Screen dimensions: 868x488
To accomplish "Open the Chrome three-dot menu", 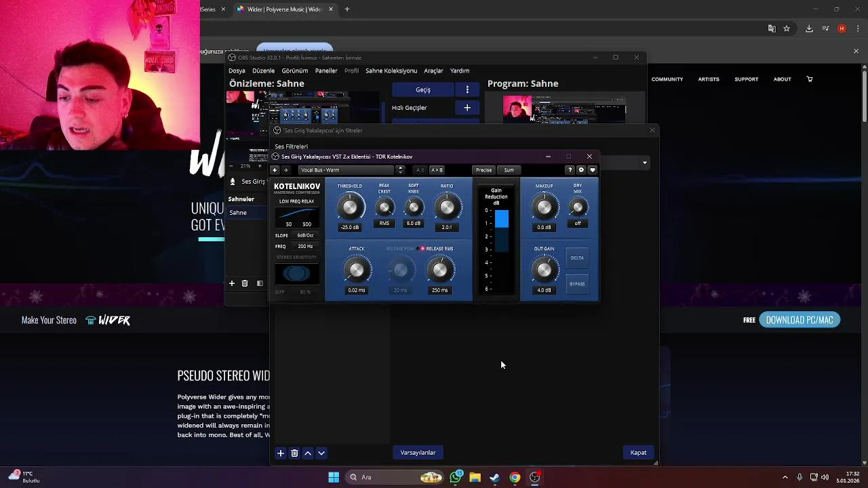I will [x=856, y=28].
